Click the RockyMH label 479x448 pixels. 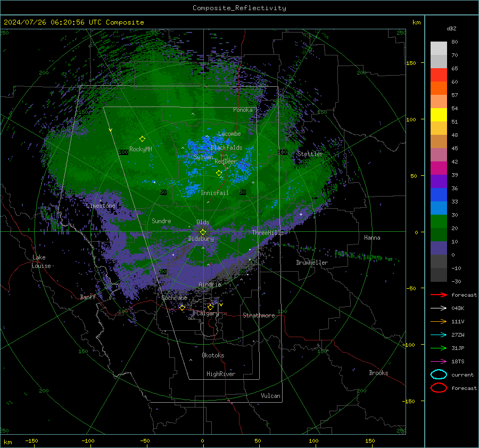[141, 149]
